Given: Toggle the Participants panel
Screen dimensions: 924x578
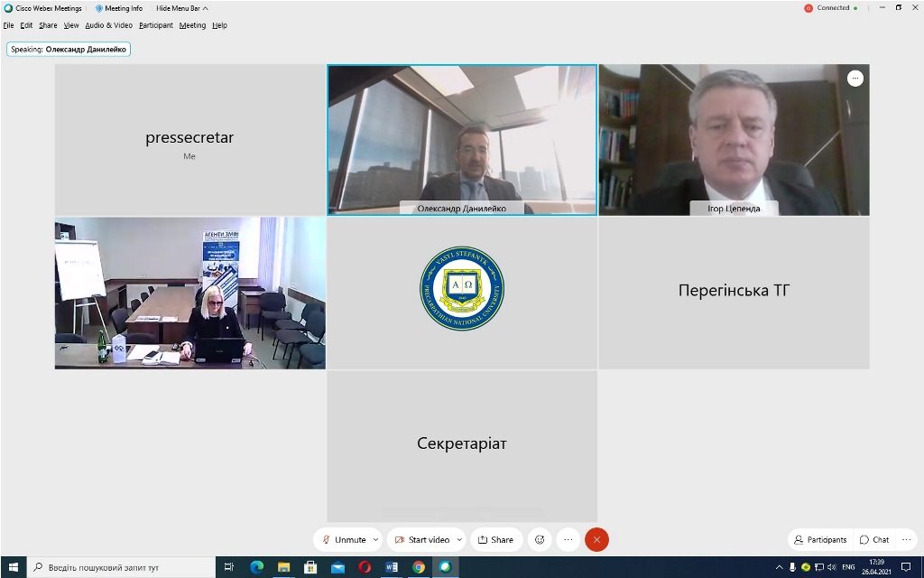Looking at the screenshot, I should (x=819, y=539).
